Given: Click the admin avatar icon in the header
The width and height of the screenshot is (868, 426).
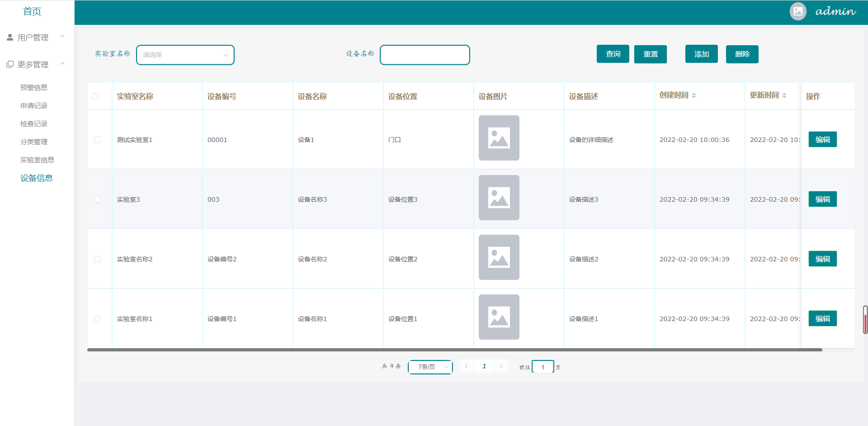Looking at the screenshot, I should coord(797,11).
